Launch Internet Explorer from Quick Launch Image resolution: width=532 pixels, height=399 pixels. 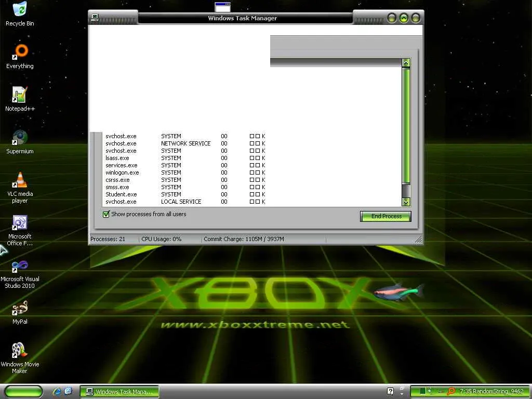click(57, 391)
